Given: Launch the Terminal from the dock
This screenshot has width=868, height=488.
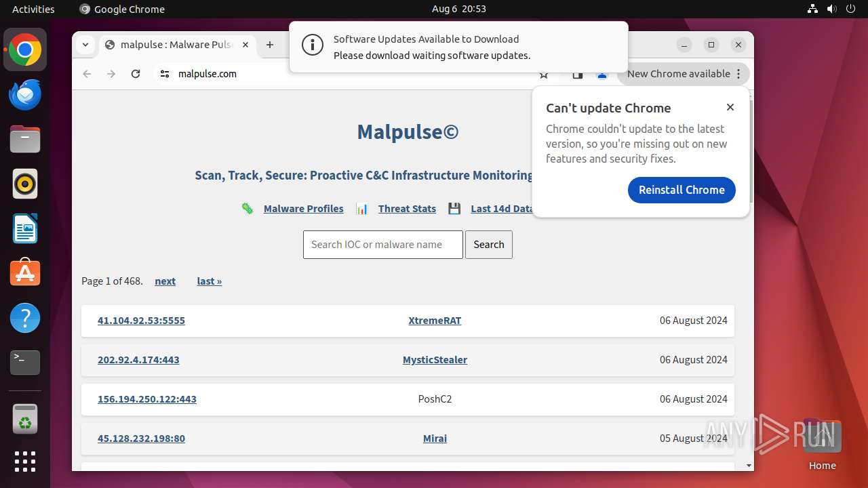Looking at the screenshot, I should tap(25, 363).
